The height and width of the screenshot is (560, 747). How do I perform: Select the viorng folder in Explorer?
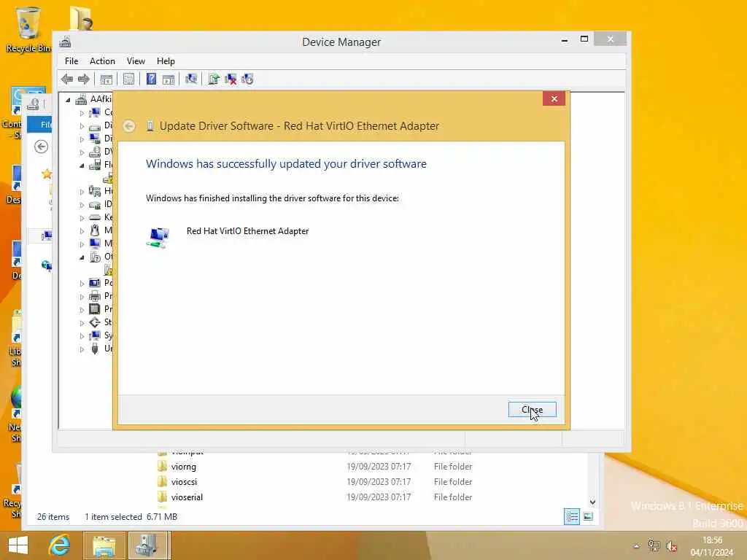[183, 467]
